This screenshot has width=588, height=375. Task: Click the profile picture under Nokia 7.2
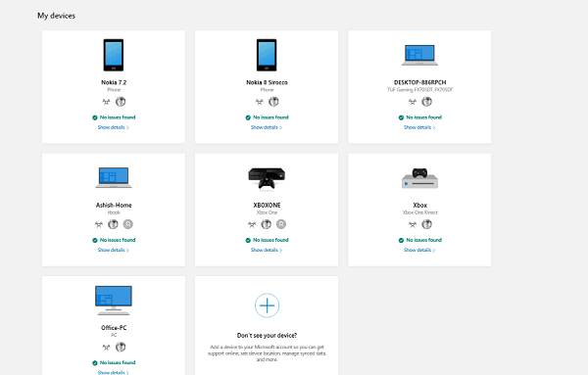pyautogui.click(x=121, y=102)
